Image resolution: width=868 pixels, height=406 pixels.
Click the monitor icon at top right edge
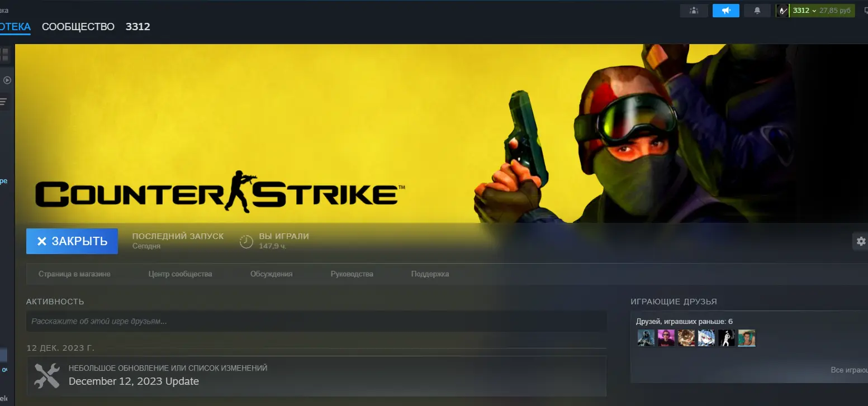[x=865, y=11]
